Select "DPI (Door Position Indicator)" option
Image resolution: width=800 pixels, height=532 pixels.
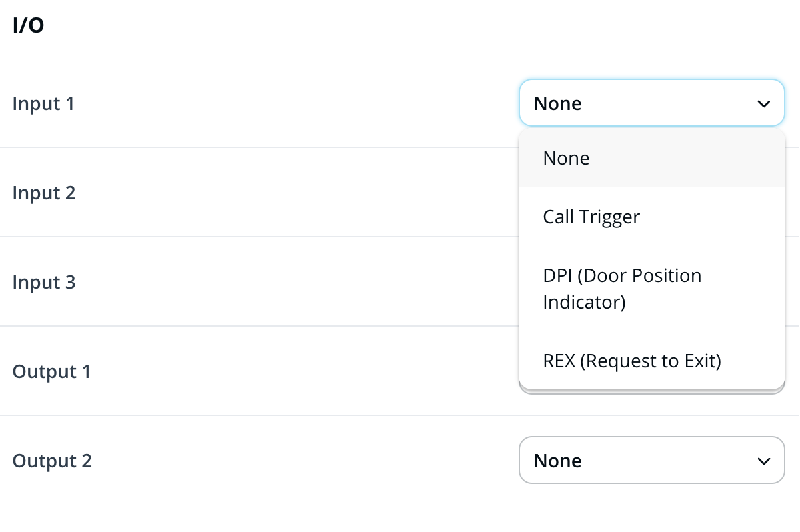coord(622,289)
